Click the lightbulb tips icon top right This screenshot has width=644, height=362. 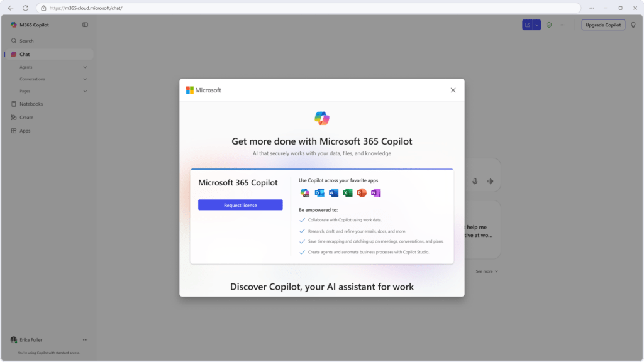point(633,25)
